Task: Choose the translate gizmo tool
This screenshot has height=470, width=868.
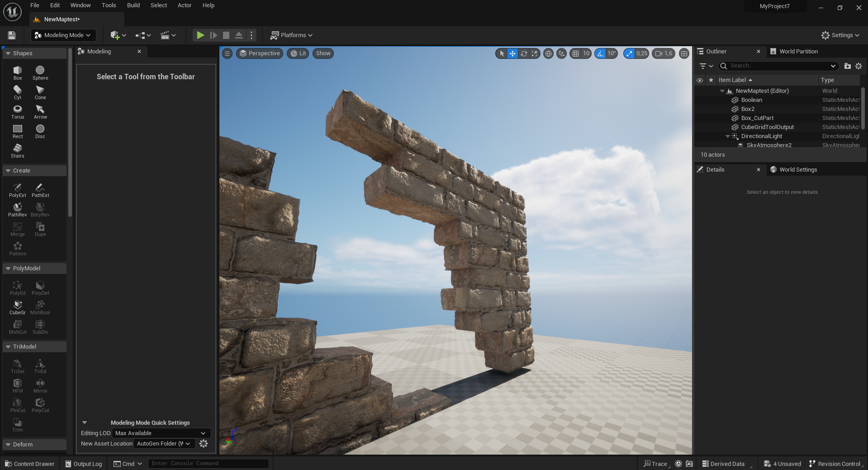Action: [x=512, y=53]
